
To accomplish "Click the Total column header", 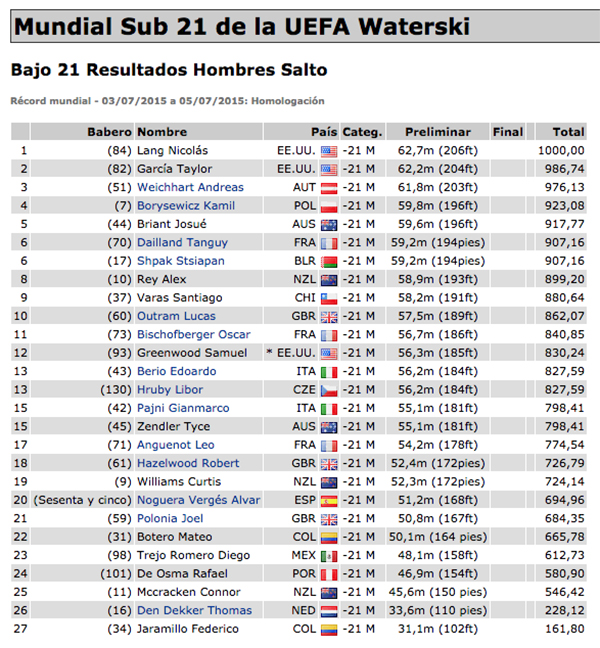I will coord(568,131).
